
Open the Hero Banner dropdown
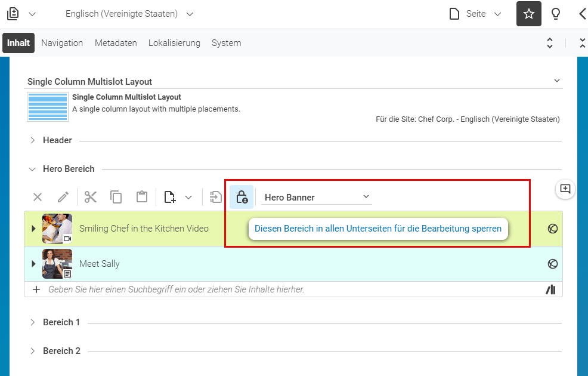tap(317, 198)
